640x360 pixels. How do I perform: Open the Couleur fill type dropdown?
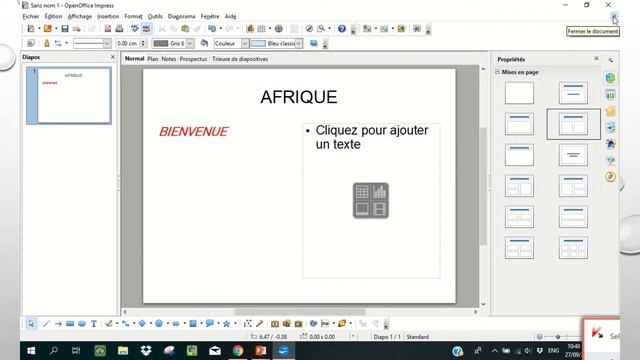tap(244, 43)
